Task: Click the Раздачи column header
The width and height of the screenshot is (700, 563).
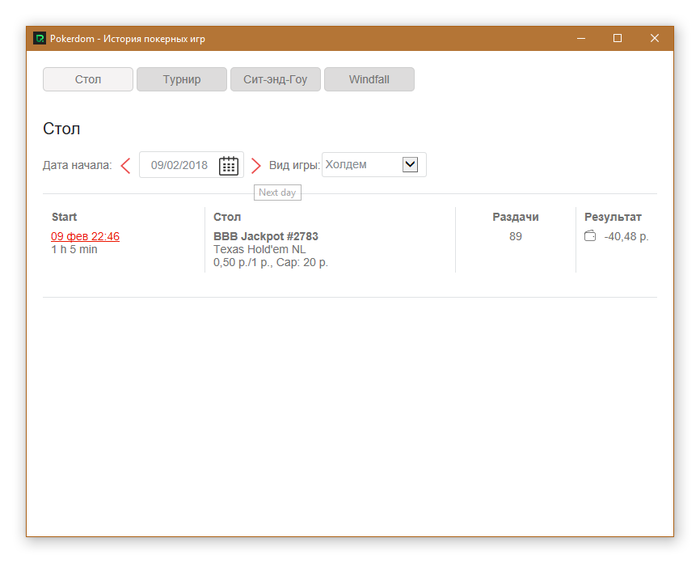Action: 515,217
